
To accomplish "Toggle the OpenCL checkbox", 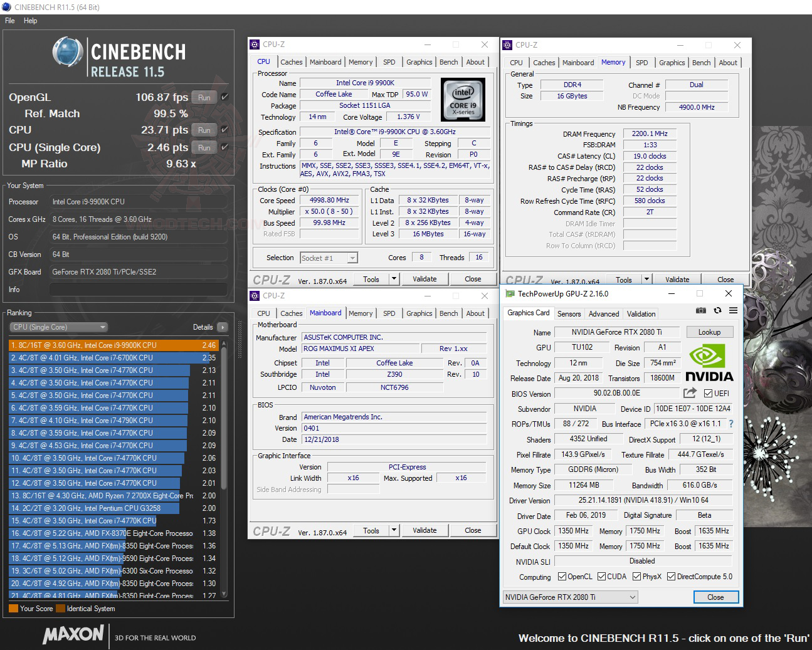I will click(561, 577).
